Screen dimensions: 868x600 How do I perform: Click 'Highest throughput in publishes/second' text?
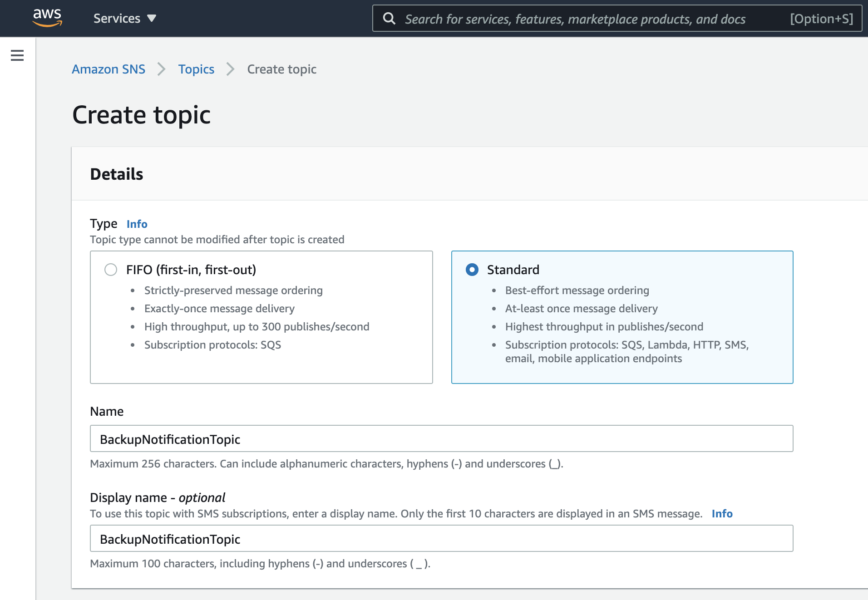(x=604, y=327)
